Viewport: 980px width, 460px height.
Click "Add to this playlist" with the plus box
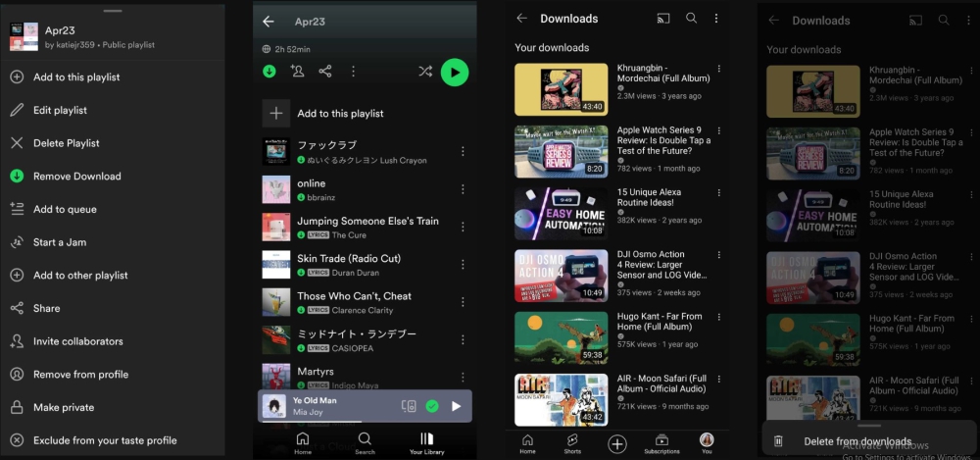(x=338, y=114)
